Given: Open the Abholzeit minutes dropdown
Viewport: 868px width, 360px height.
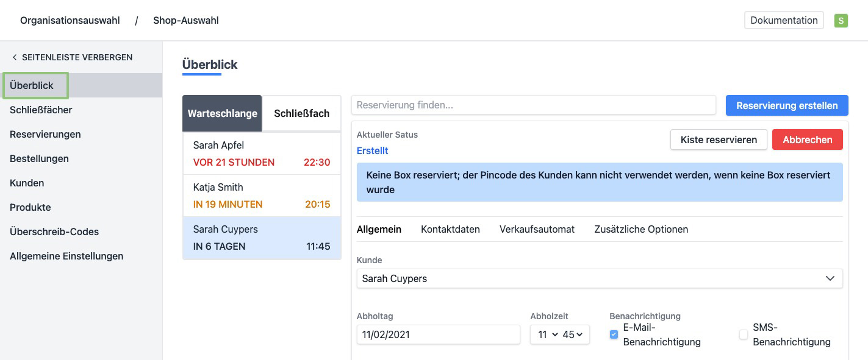Looking at the screenshot, I should point(573,334).
